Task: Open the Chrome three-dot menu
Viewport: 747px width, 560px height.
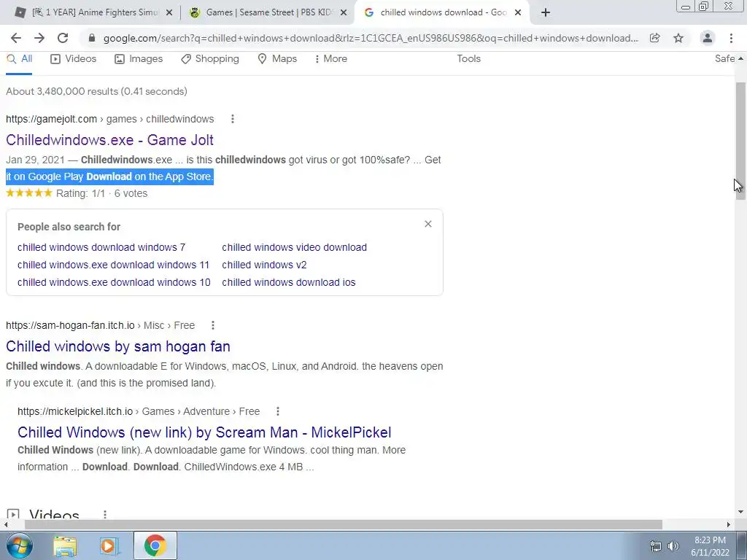Action: 731,38
